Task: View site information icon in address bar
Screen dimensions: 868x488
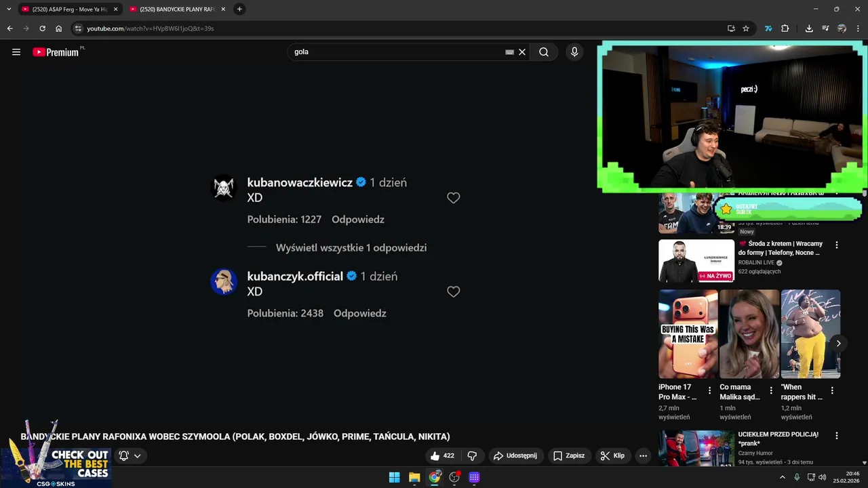Action: pyautogui.click(x=78, y=28)
